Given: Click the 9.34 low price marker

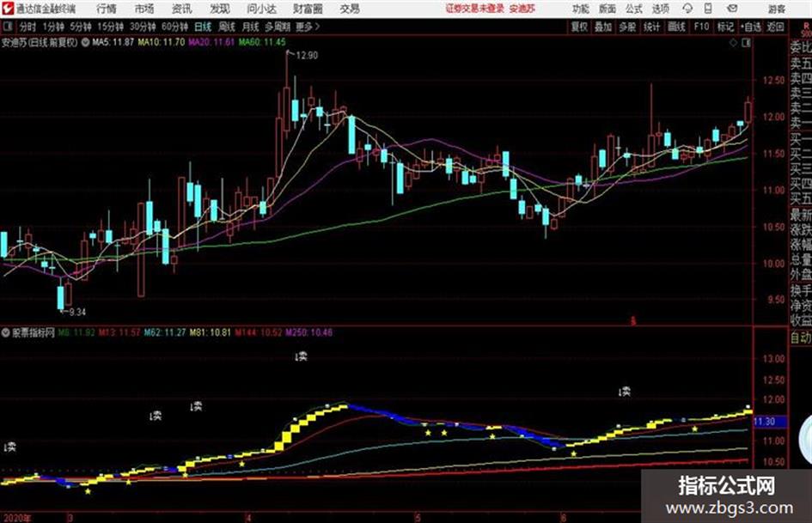Looking at the screenshot, I should pyautogui.click(x=77, y=312).
